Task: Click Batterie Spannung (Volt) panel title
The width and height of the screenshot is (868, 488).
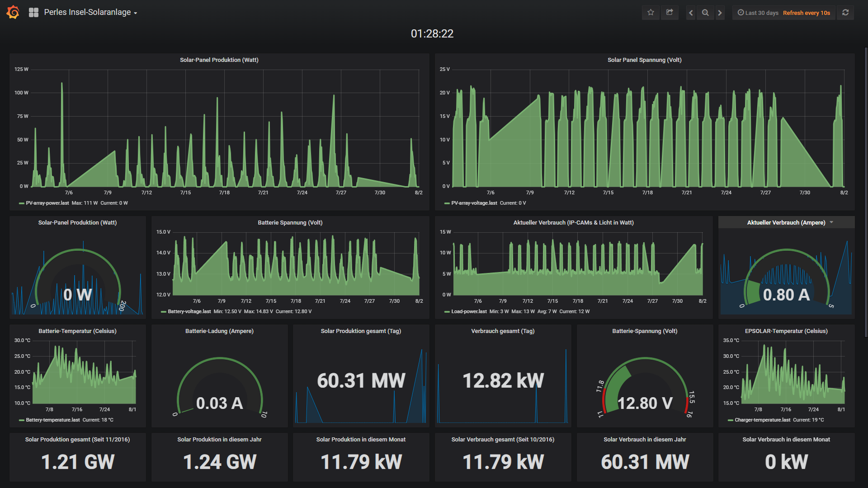Action: [290, 223]
